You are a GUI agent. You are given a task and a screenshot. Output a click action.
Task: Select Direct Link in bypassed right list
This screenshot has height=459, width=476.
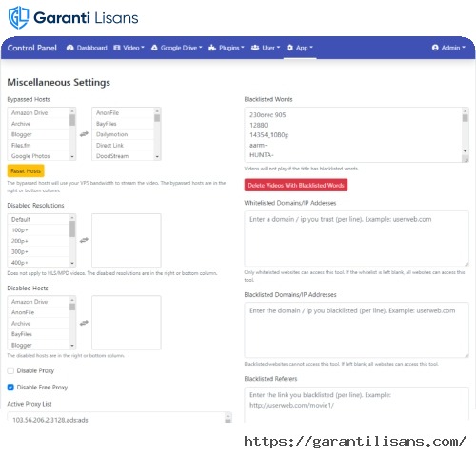[x=123, y=145]
